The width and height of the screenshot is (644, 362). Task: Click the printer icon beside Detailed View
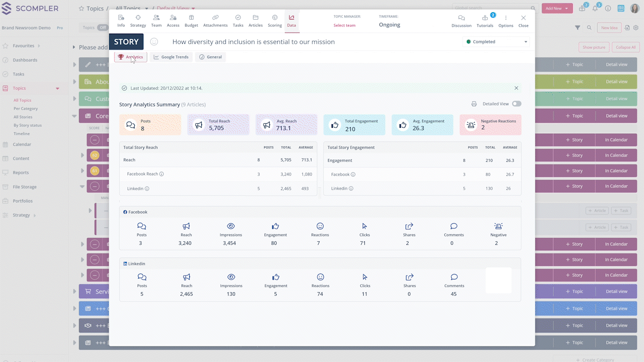[x=474, y=104]
